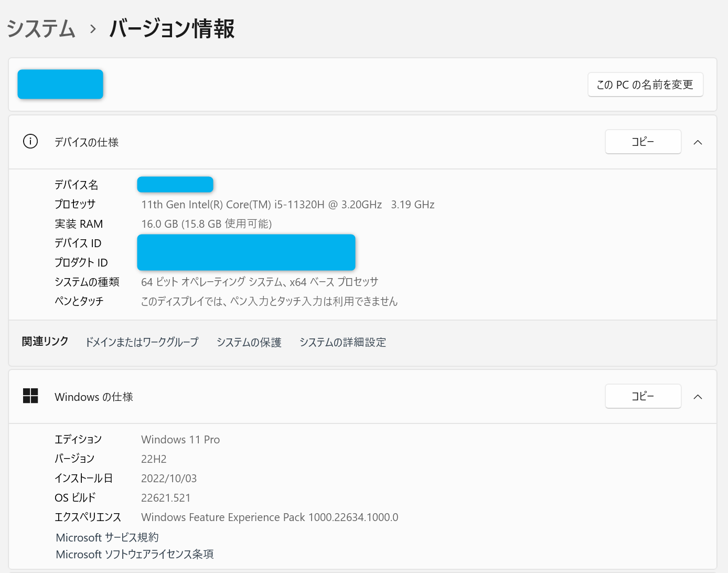Screen dimensions: 728x573
Task: Click デバイスの仕様 section header text
Action: click(87, 142)
